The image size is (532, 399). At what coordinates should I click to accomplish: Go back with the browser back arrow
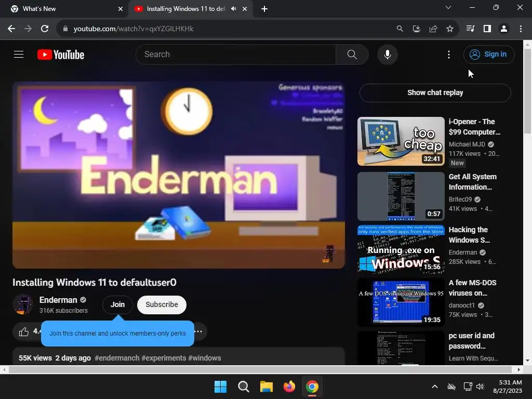(11, 29)
